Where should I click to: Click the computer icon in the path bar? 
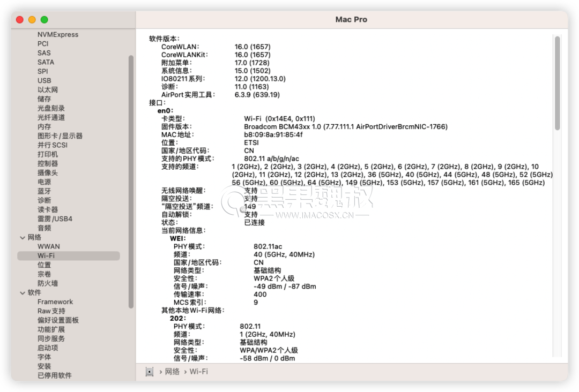[x=150, y=372]
